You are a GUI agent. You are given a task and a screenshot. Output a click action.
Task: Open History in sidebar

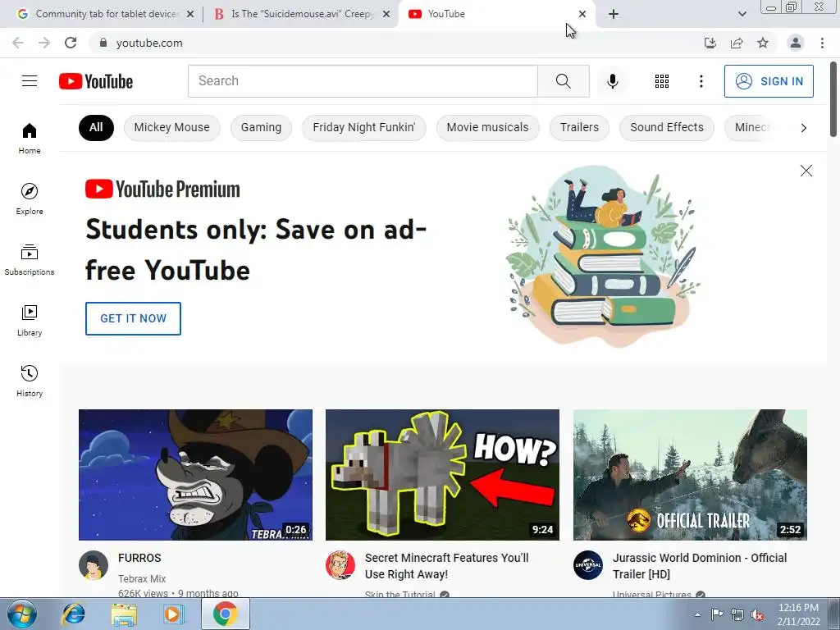[x=30, y=381]
